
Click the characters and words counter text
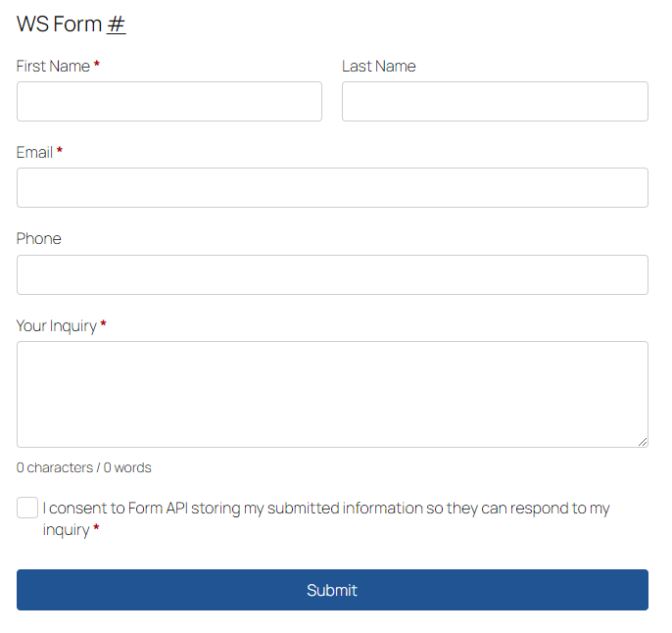(84, 468)
